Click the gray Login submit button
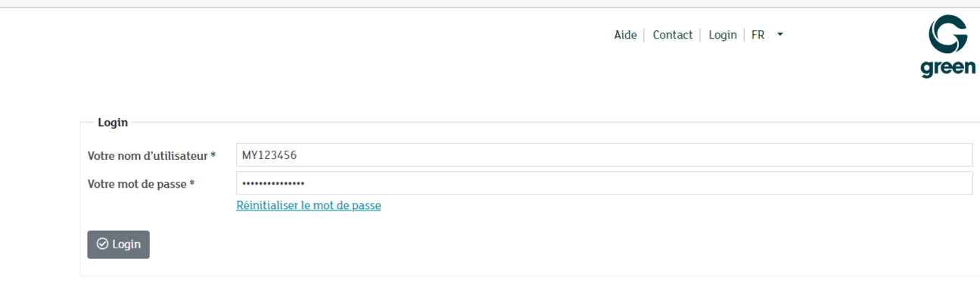This screenshot has width=980, height=293. coord(119,245)
